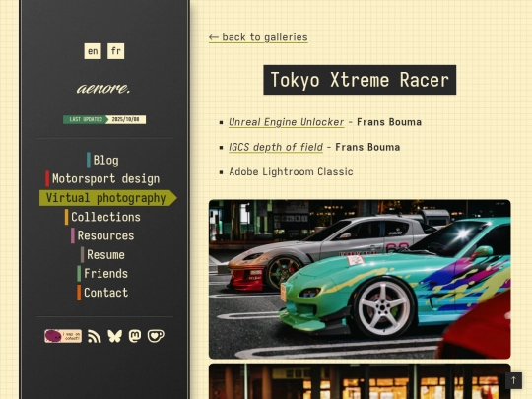Open the Resources menu item

pyautogui.click(x=102, y=235)
